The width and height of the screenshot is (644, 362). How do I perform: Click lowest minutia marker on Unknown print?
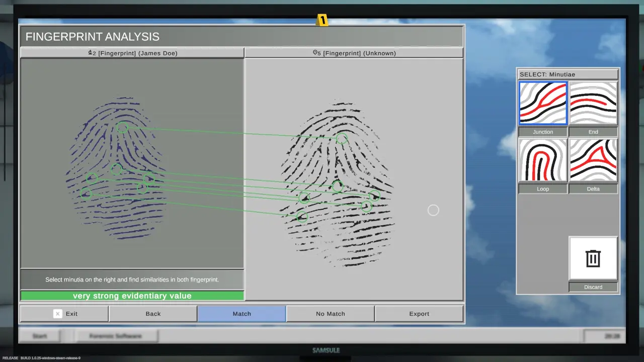point(302,217)
